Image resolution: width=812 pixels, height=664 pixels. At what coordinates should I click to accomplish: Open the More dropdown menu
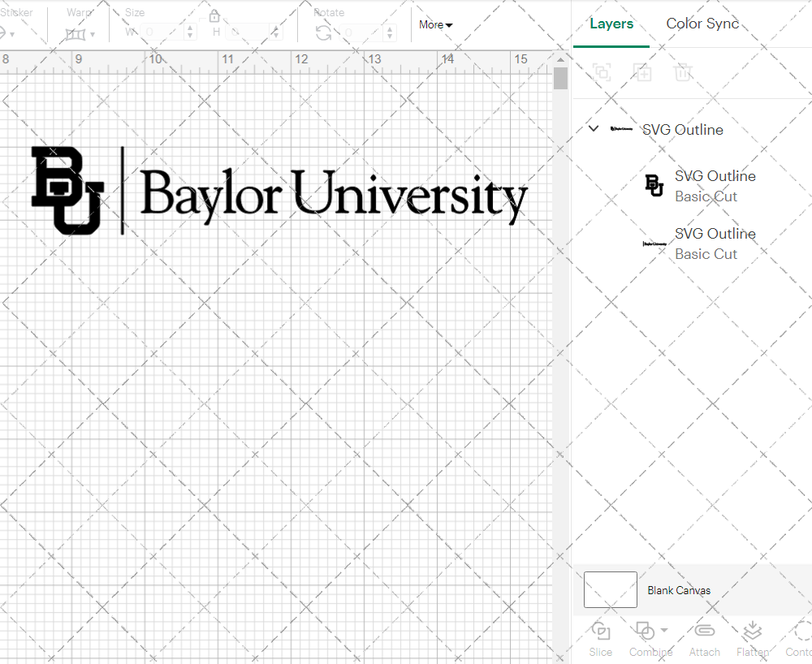click(x=435, y=25)
